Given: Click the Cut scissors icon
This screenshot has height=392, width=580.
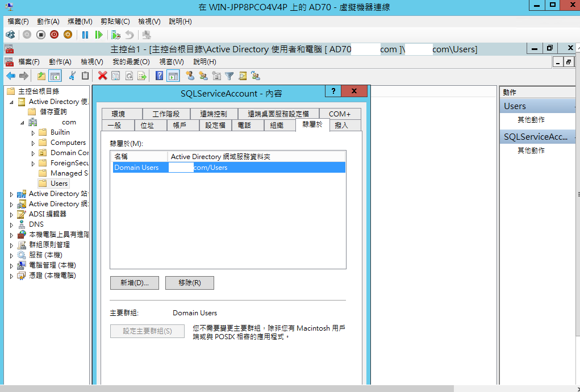Looking at the screenshot, I should pyautogui.click(x=72, y=76).
